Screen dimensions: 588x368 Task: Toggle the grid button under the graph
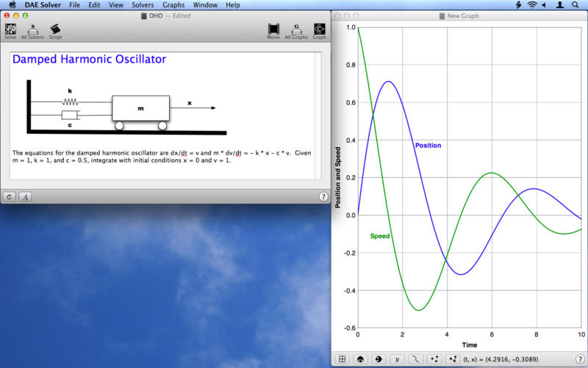point(342,359)
